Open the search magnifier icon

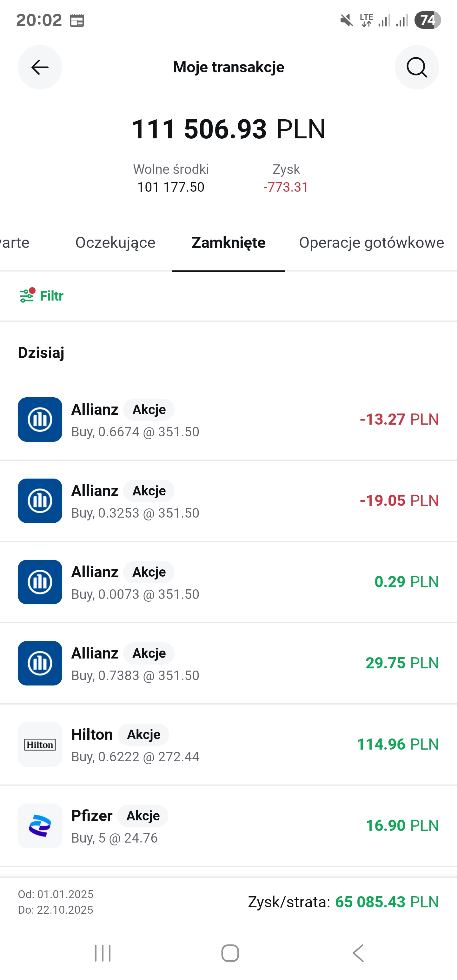(x=417, y=67)
